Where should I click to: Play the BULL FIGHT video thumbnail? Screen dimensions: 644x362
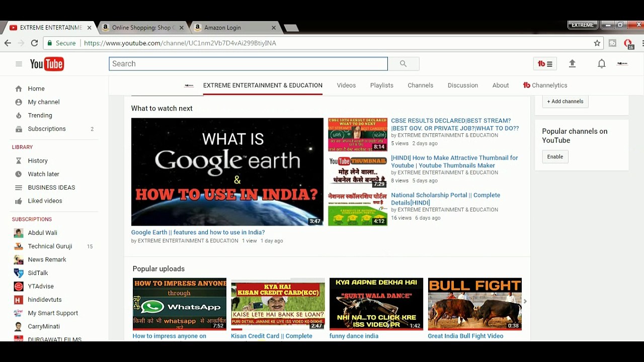(x=475, y=304)
